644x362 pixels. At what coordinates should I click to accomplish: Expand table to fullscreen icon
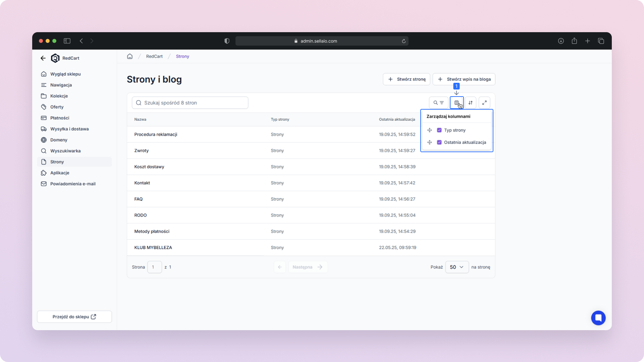point(484,103)
